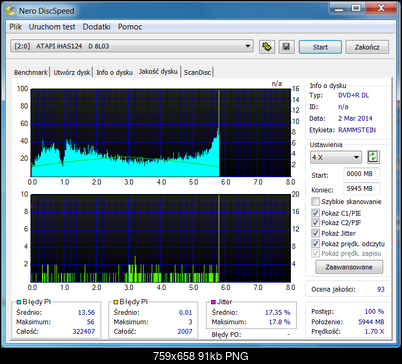Click the position value 5944 MB
Viewport: 402px width, 364px height.
pyautogui.click(x=371, y=322)
